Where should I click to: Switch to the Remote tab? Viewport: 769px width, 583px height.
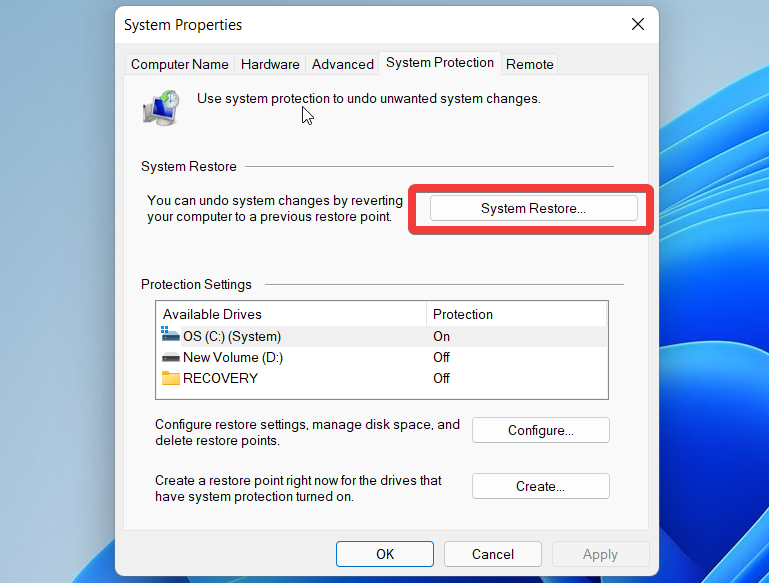click(529, 64)
